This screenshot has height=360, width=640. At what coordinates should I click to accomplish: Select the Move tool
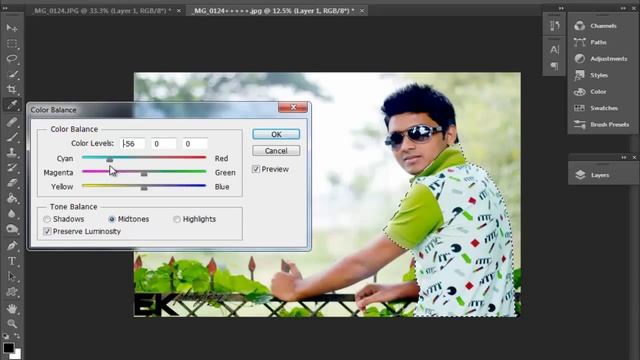coord(12,28)
